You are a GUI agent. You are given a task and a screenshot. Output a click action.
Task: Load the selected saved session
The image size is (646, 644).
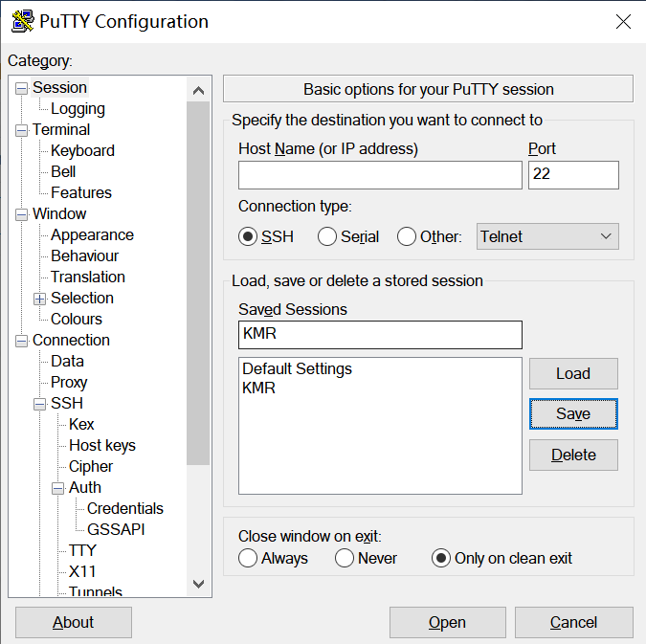(x=573, y=373)
